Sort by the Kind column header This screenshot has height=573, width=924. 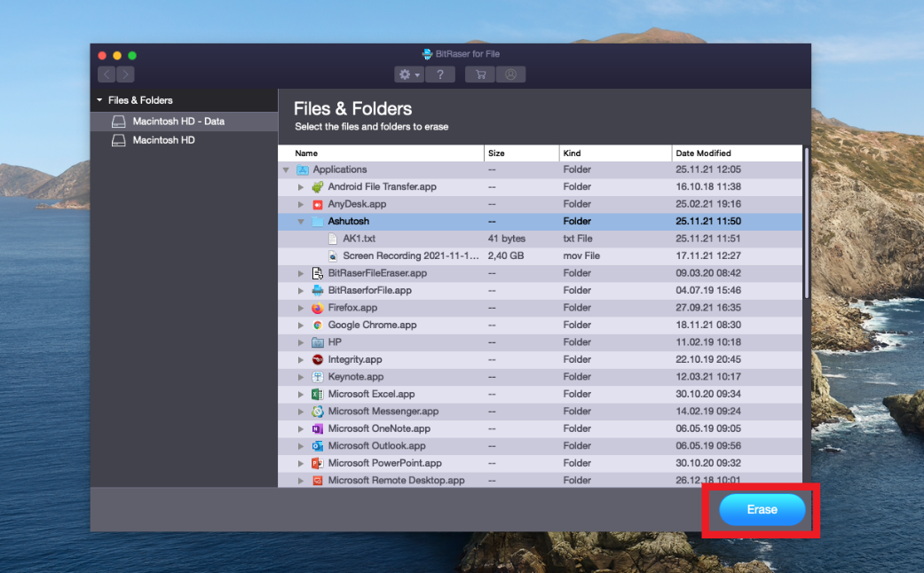click(x=615, y=153)
